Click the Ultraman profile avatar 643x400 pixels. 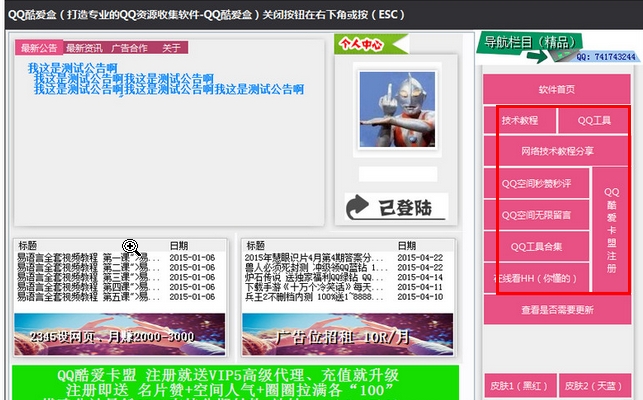point(397,110)
